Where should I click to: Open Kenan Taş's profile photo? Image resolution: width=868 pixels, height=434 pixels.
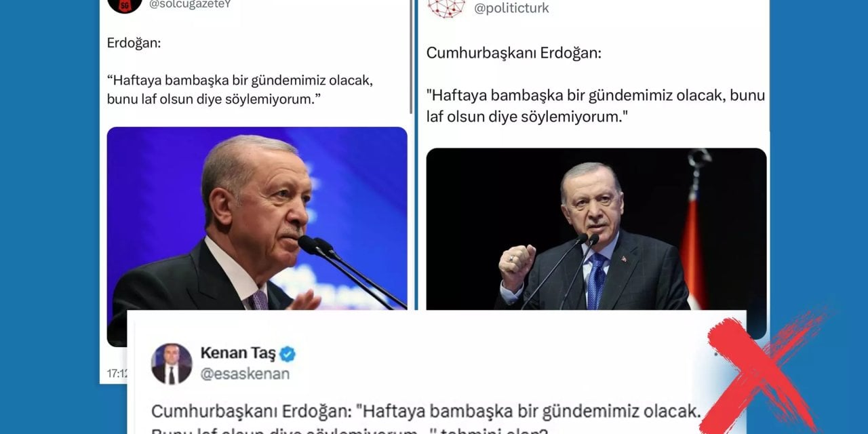172,364
